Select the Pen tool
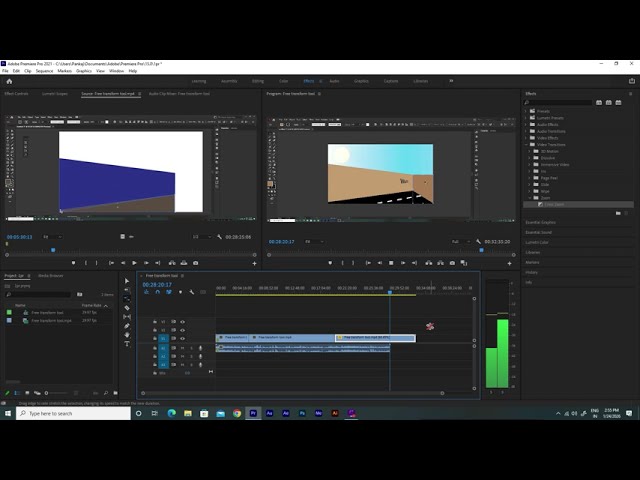Viewport: 640px width, 480px height. (127, 326)
